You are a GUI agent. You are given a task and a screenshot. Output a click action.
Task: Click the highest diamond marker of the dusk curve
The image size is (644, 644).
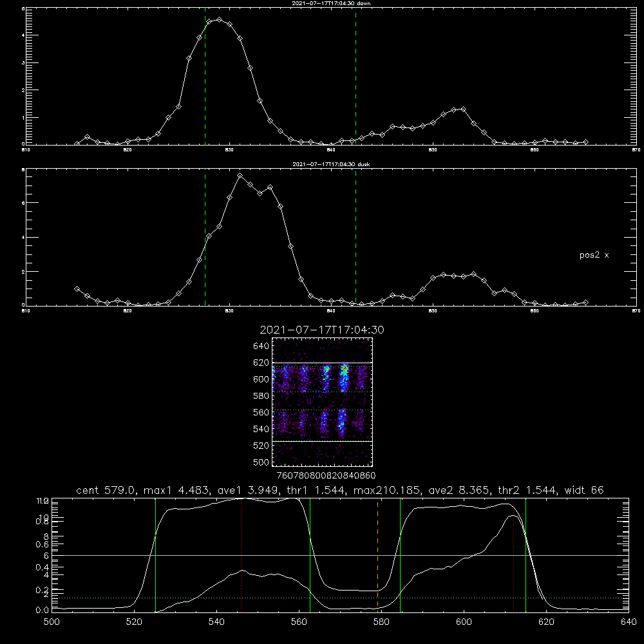coord(240,175)
